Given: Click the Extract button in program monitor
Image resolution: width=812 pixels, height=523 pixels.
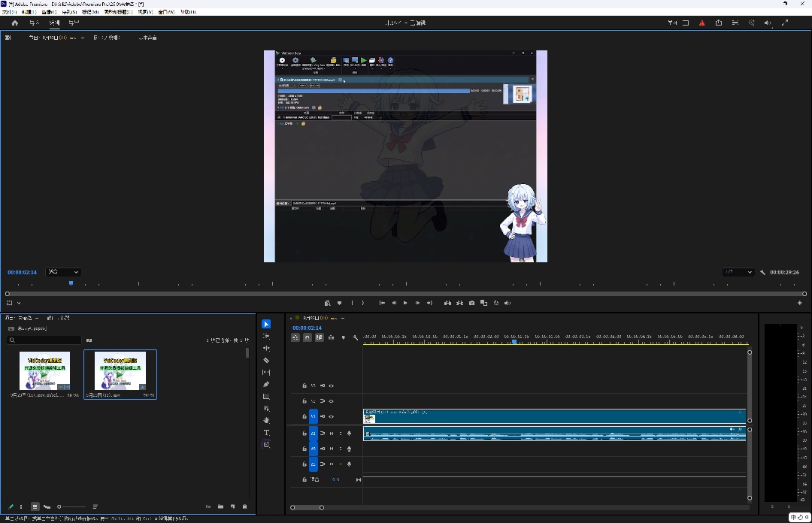Looking at the screenshot, I should tap(459, 303).
